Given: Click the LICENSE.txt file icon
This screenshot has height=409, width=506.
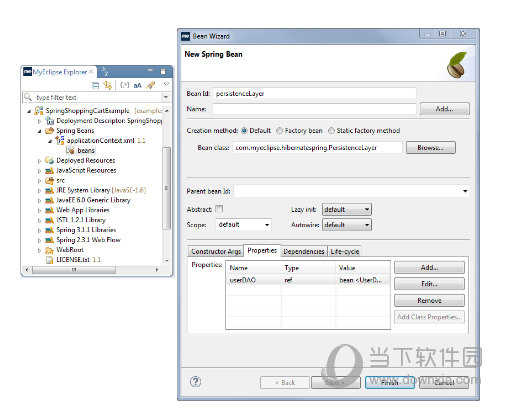Looking at the screenshot, I should point(50,260).
